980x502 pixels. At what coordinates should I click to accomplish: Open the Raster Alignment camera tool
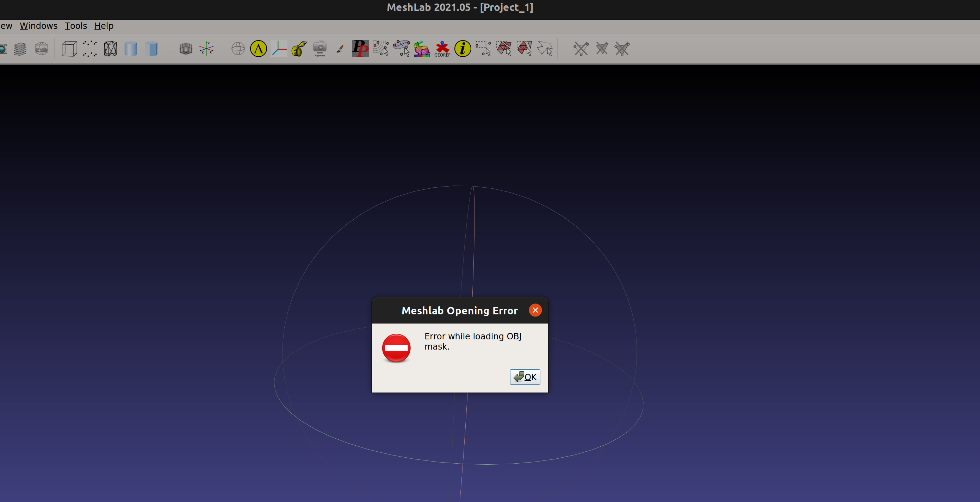click(320, 49)
